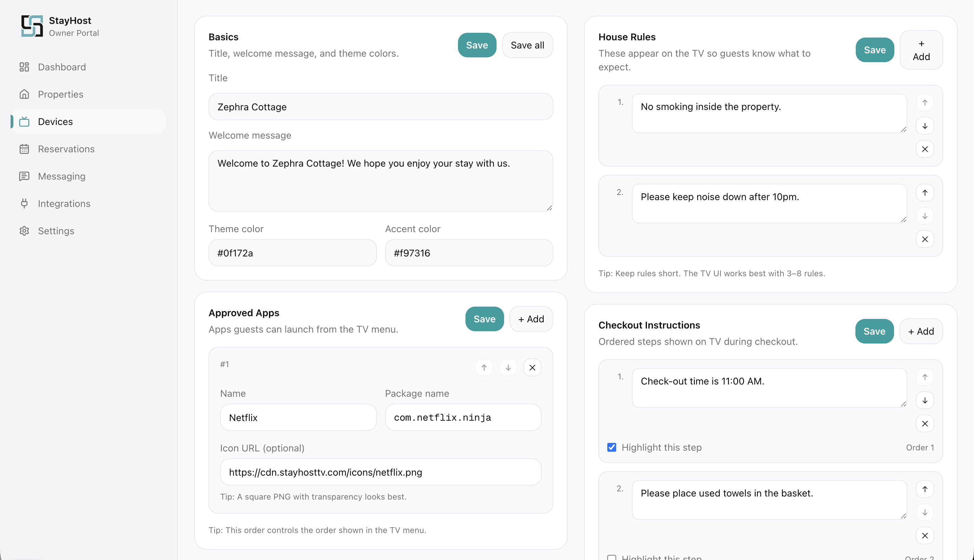Uncheck Highlight this step for checkout step 1
This screenshot has height=560, width=974.
click(x=611, y=447)
